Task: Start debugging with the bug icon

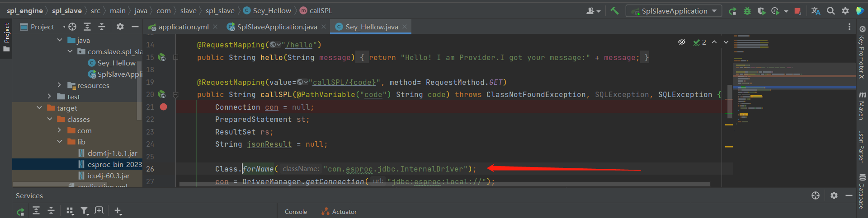Action: pyautogui.click(x=747, y=11)
